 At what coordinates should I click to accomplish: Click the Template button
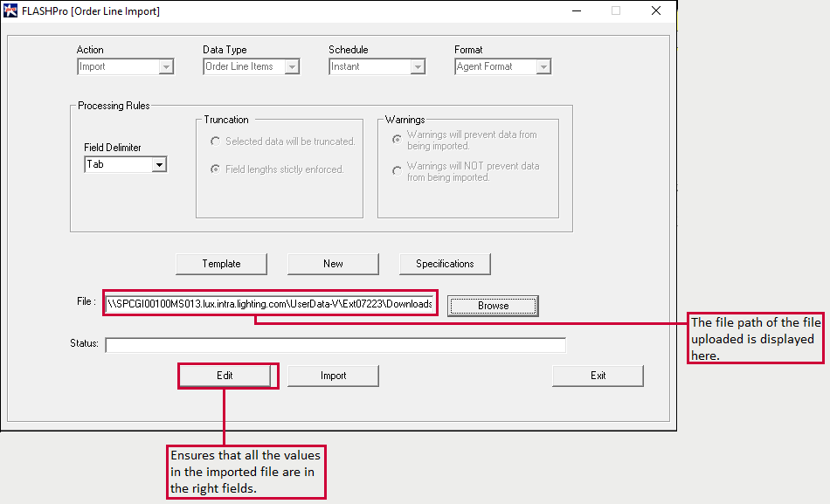click(221, 264)
